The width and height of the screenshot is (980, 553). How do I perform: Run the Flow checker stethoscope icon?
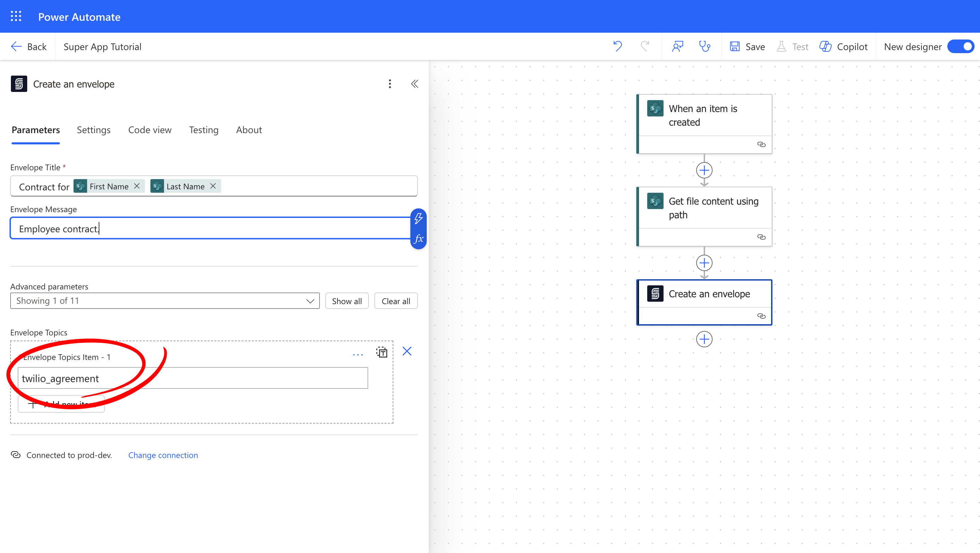[x=705, y=46]
